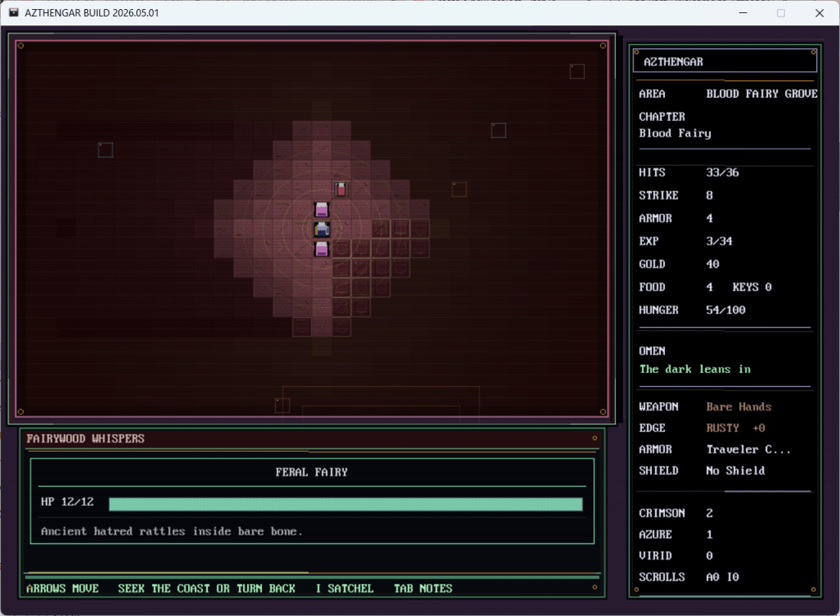Click the omen text 'The dark leans in'
840x616 pixels.
pyautogui.click(x=695, y=369)
